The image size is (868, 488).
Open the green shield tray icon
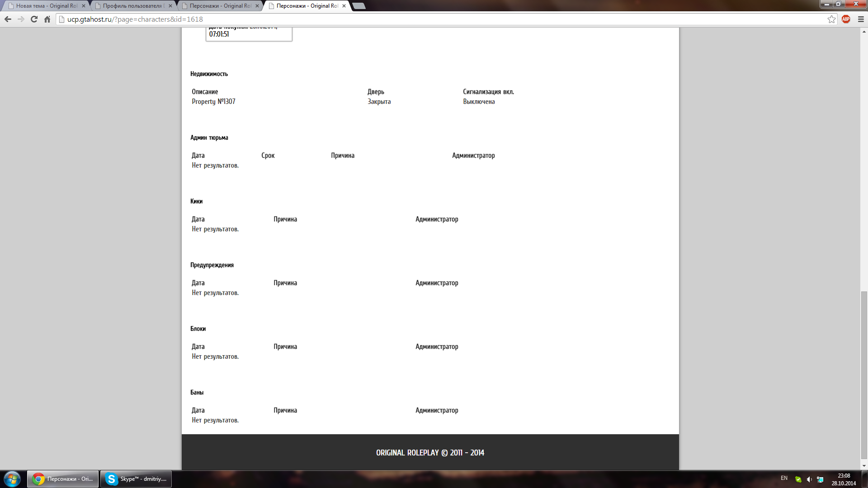tap(798, 479)
